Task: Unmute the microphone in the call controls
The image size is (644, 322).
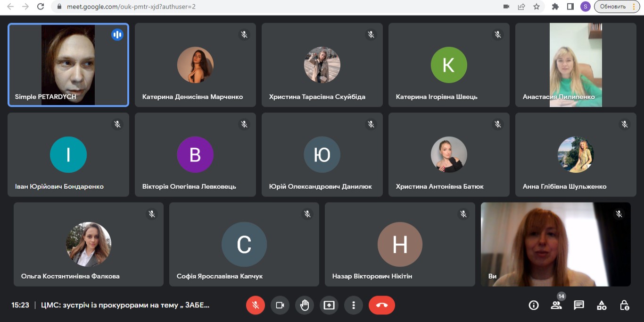Action: tap(255, 305)
